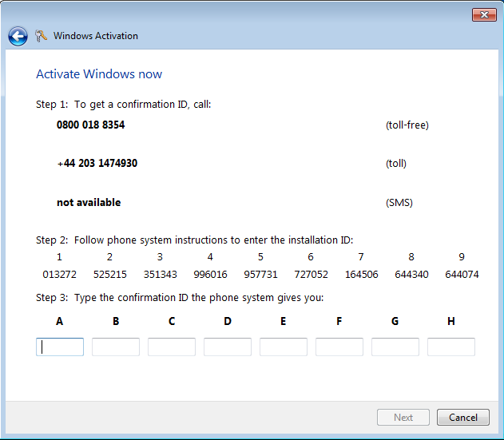This screenshot has width=504, height=440.
Task: Focus confirmation ID field E
Action: 284,347
